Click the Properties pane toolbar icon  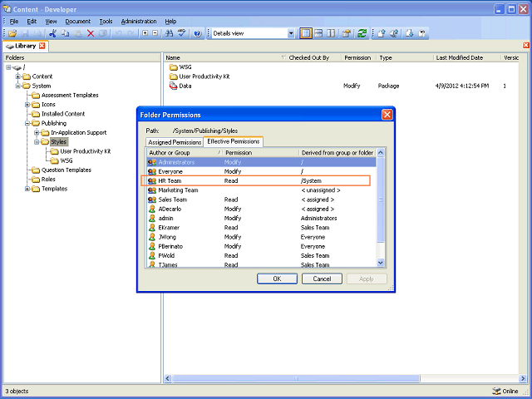(347, 33)
